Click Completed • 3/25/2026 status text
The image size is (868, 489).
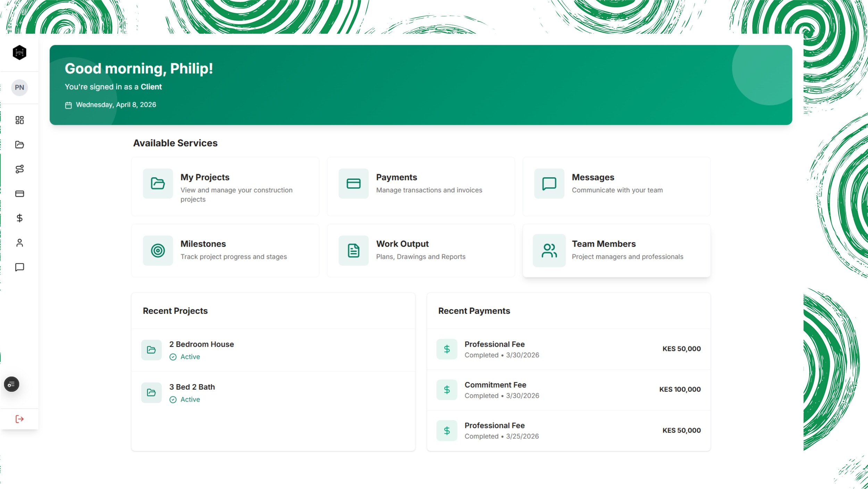[502, 436]
